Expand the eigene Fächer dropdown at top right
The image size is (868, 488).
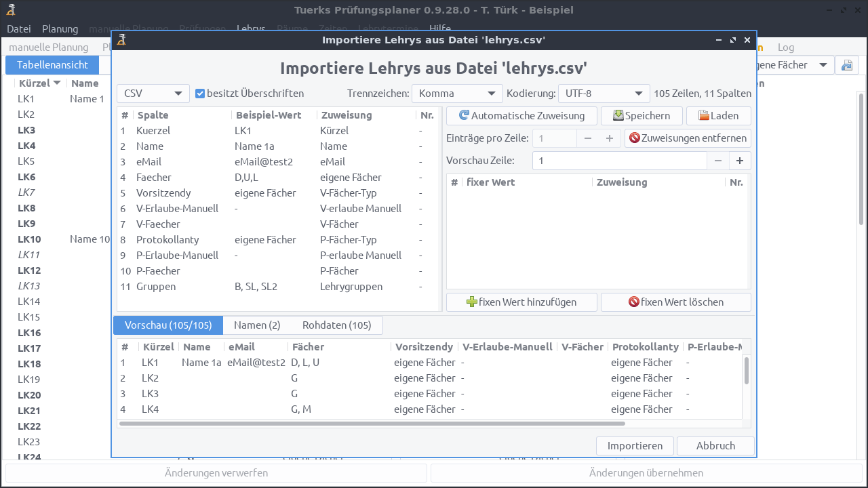pyautogui.click(x=825, y=64)
